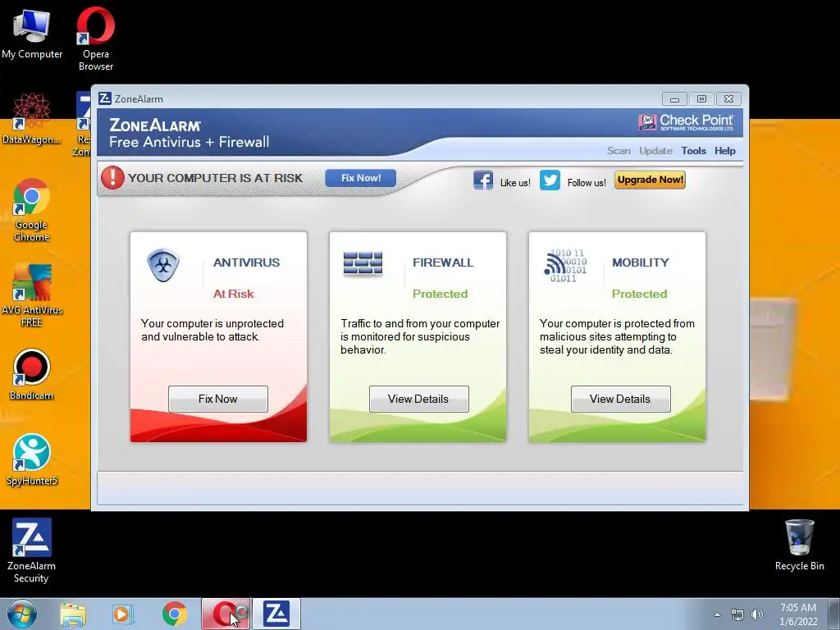Image resolution: width=840 pixels, height=630 pixels.
Task: Click the blue Fix Now! button
Action: (361, 178)
